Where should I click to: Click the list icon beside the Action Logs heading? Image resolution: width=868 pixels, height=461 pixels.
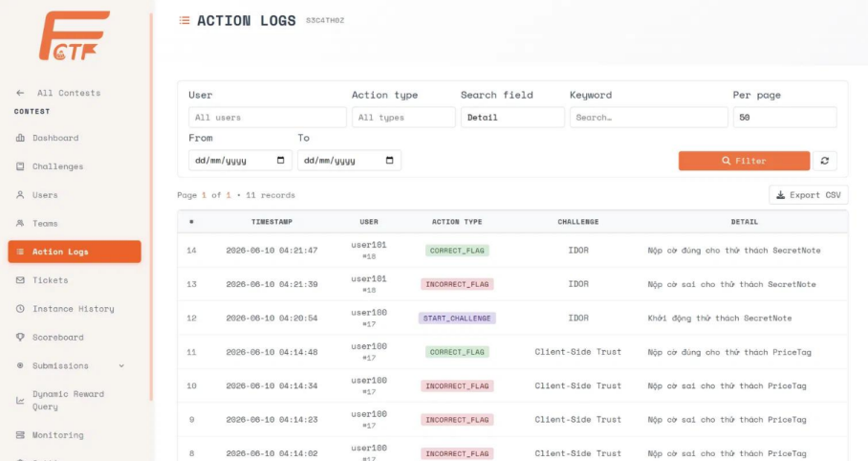coord(184,20)
